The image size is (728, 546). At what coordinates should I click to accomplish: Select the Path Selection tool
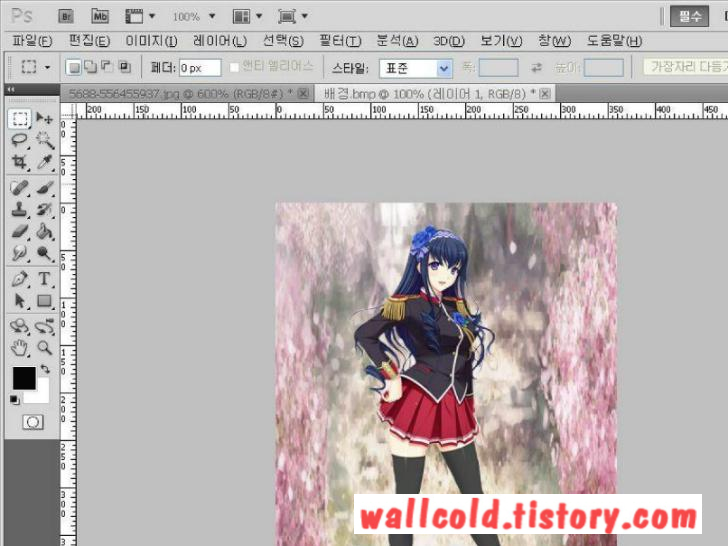pos(20,301)
